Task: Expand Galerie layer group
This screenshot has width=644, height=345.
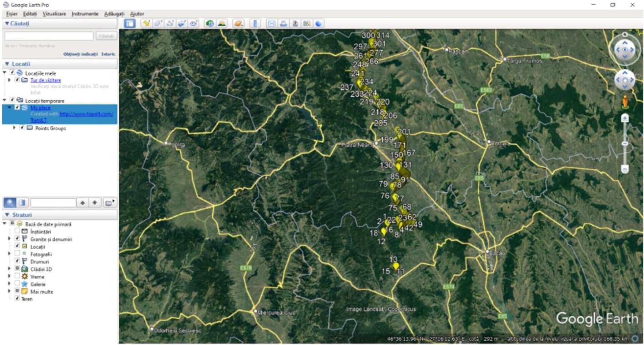Action: tap(9, 284)
